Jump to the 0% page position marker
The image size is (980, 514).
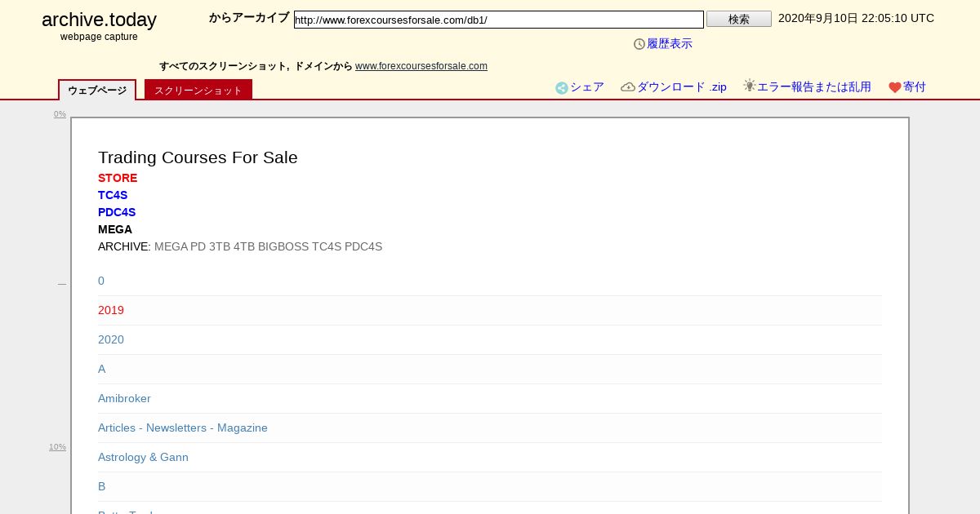click(60, 114)
